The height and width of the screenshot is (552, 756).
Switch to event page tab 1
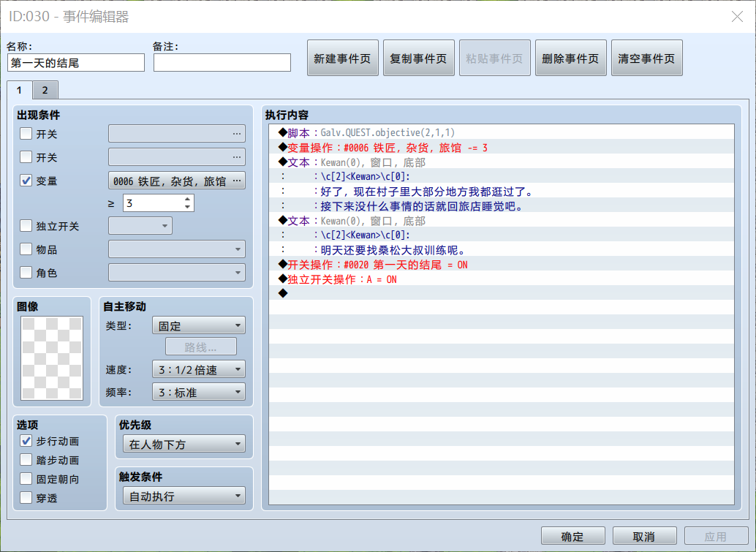point(19,90)
